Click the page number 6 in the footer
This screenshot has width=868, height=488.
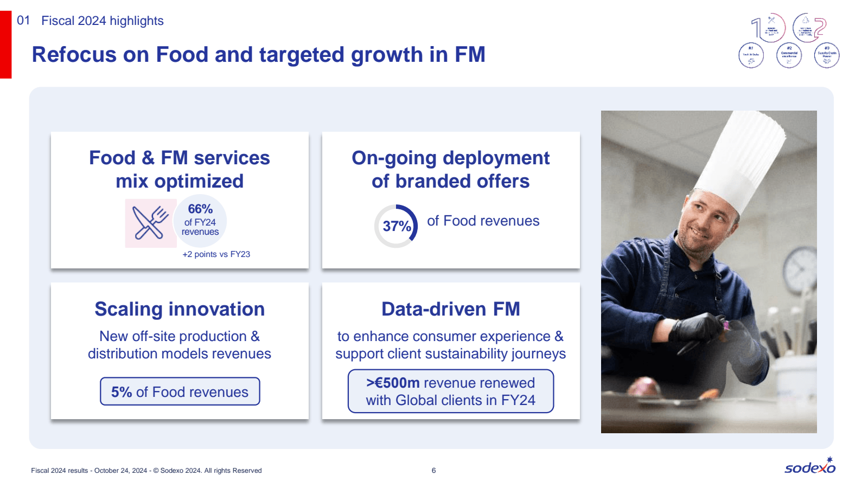point(433,471)
